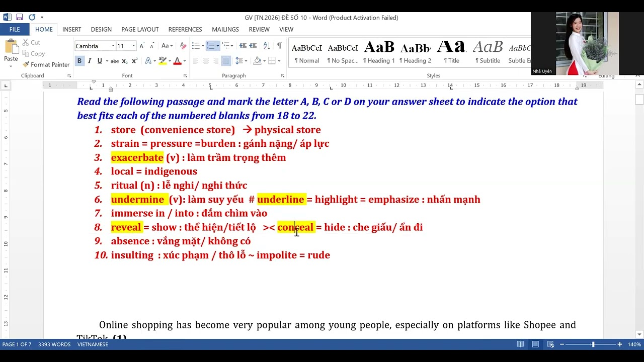This screenshot has height=362, width=644.
Task: Click the 140% zoom level
Action: (634, 344)
